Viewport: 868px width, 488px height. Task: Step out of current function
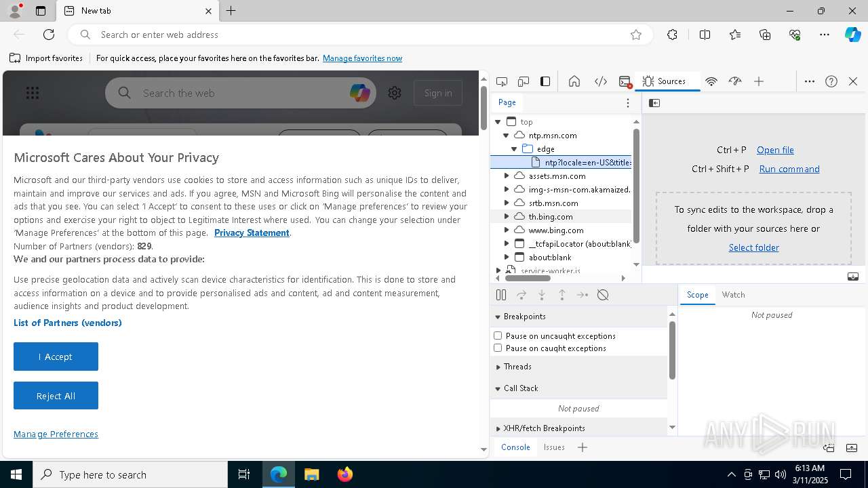562,295
